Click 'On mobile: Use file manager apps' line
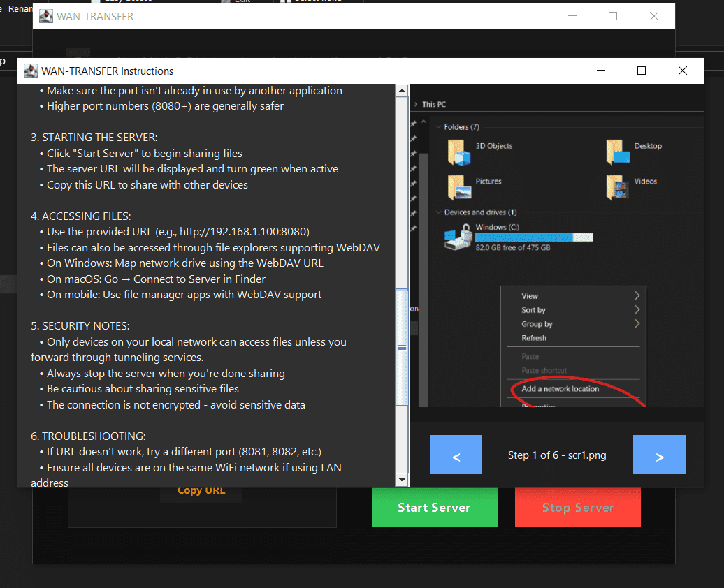 click(180, 295)
